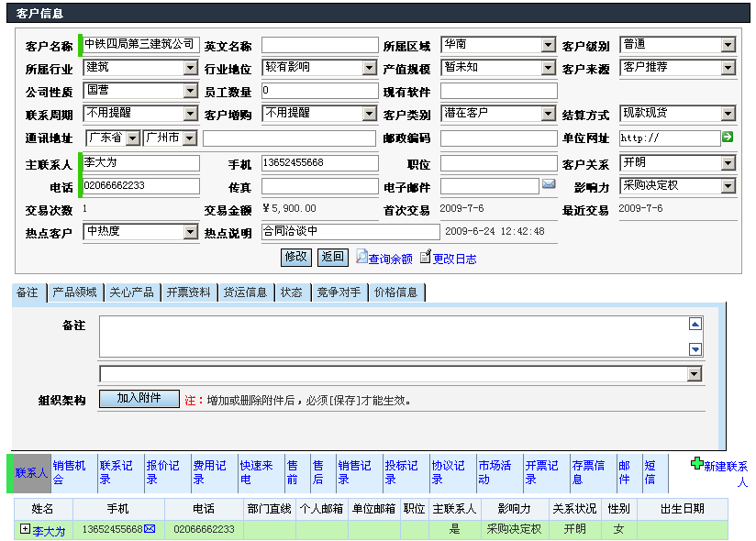Open the wide dropdown below the 备注 textarea
The width and height of the screenshot is (756, 541).
(401, 374)
